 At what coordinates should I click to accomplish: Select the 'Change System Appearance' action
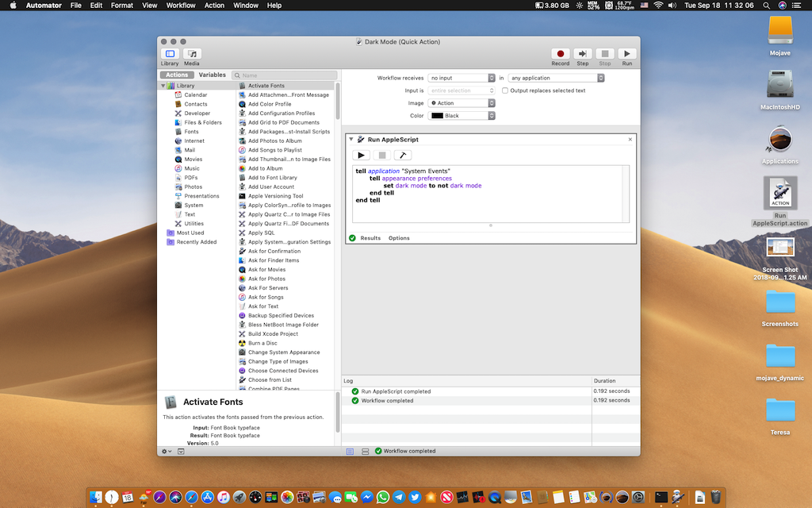pos(284,352)
